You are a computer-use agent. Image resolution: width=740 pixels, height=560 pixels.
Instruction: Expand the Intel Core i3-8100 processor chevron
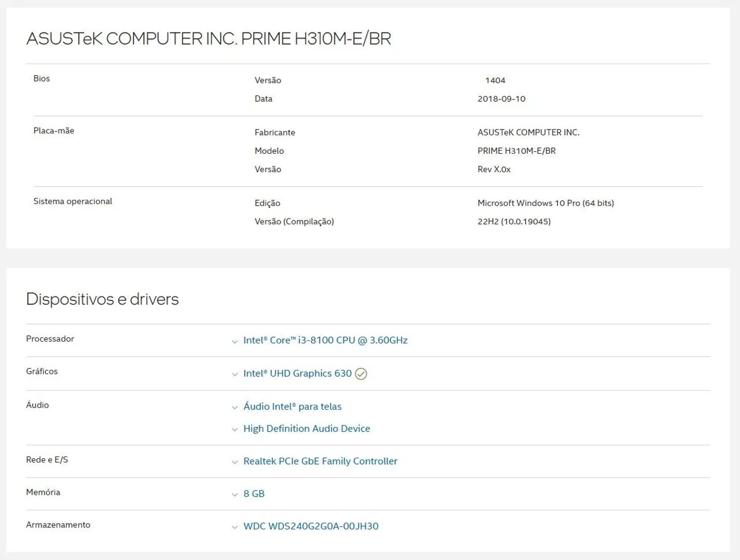[235, 342]
